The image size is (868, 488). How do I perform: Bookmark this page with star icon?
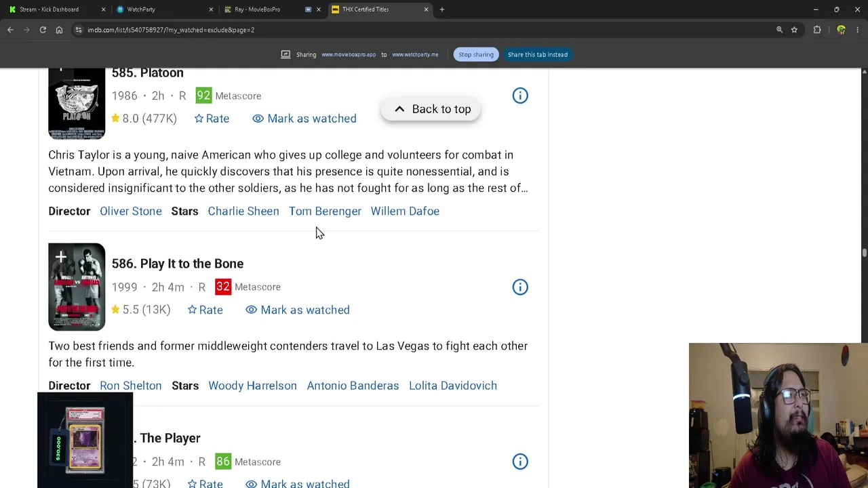click(794, 30)
